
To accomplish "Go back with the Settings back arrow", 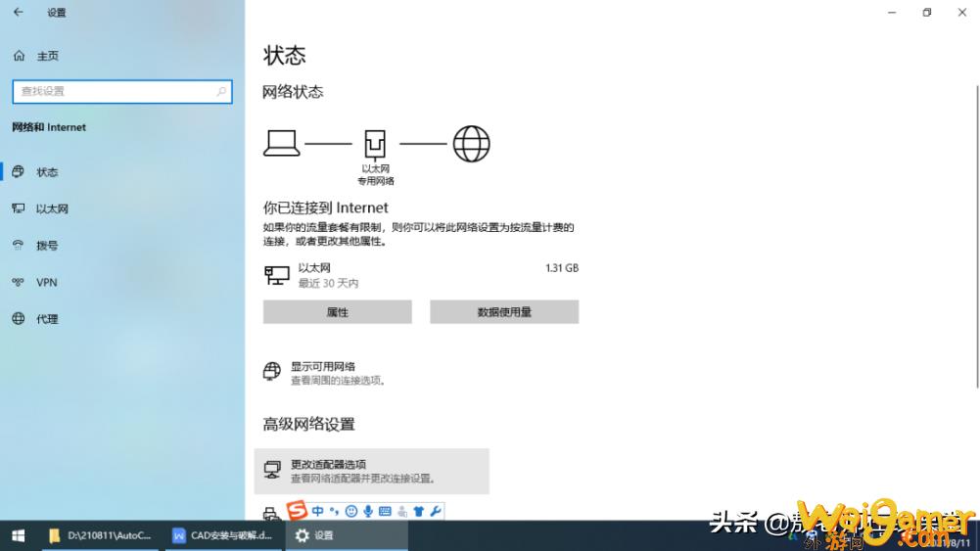I will coord(19,12).
